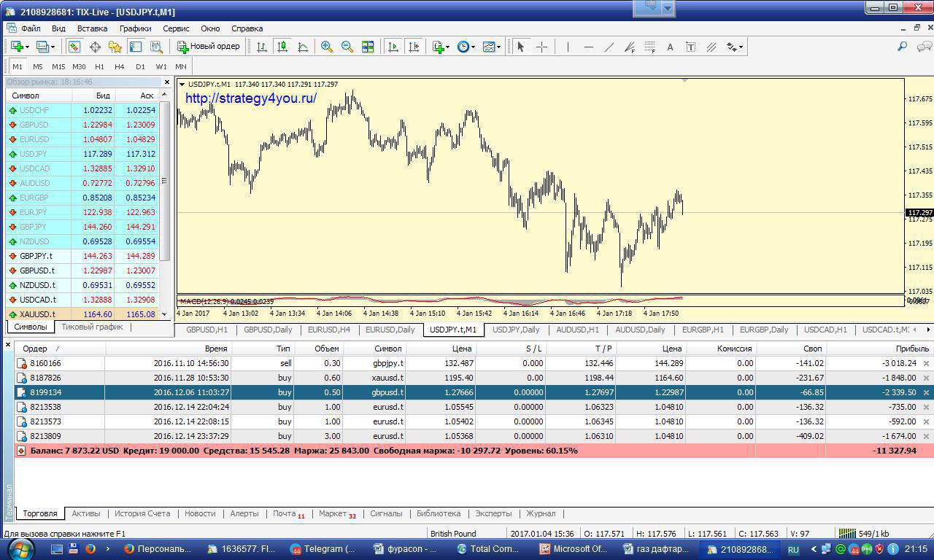This screenshot has height=560, width=934.
Task: Zoom in on the chart
Action: pos(327,47)
